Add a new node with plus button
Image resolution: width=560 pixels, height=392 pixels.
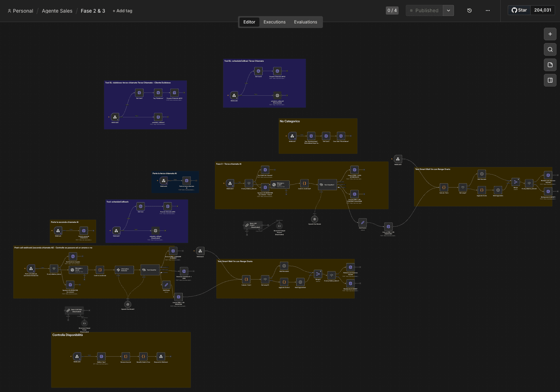pyautogui.click(x=550, y=34)
